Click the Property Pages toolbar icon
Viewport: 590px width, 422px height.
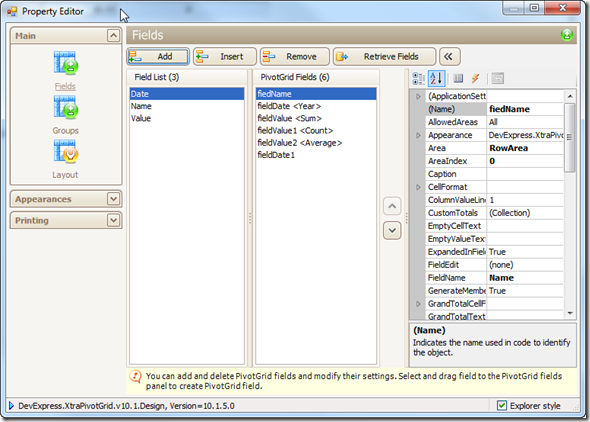pos(497,79)
